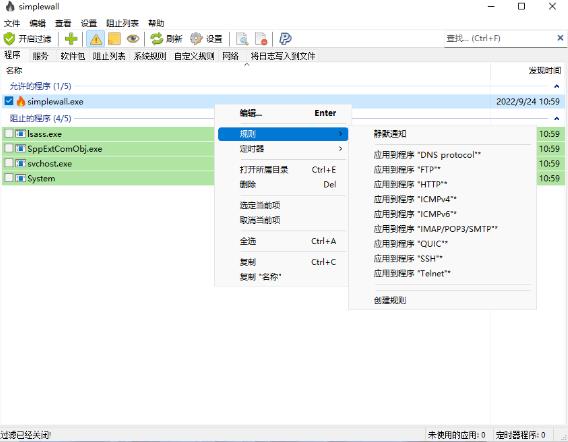Click the PayPal donate icon
Viewport: 568px width, 442px height.
point(285,39)
